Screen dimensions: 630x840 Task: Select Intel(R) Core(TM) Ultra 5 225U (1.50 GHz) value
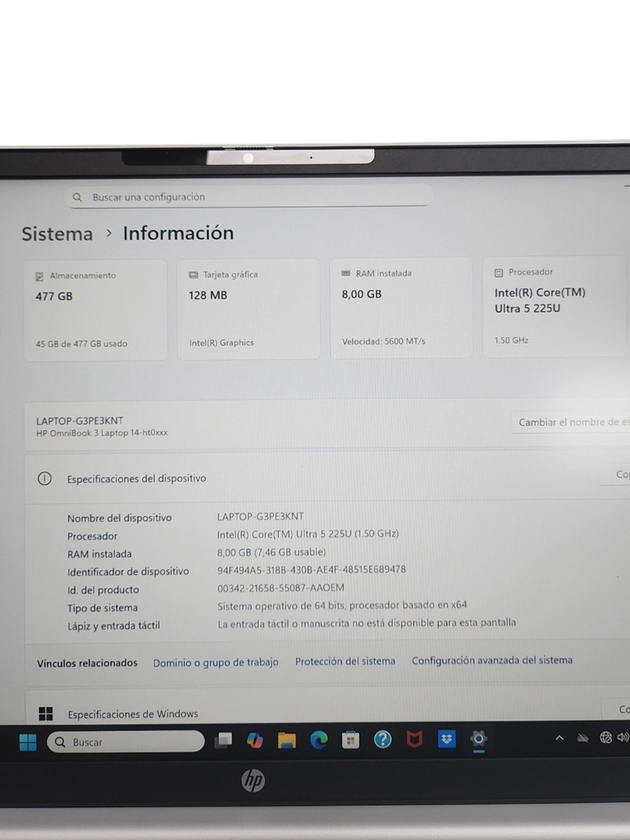[308, 534]
